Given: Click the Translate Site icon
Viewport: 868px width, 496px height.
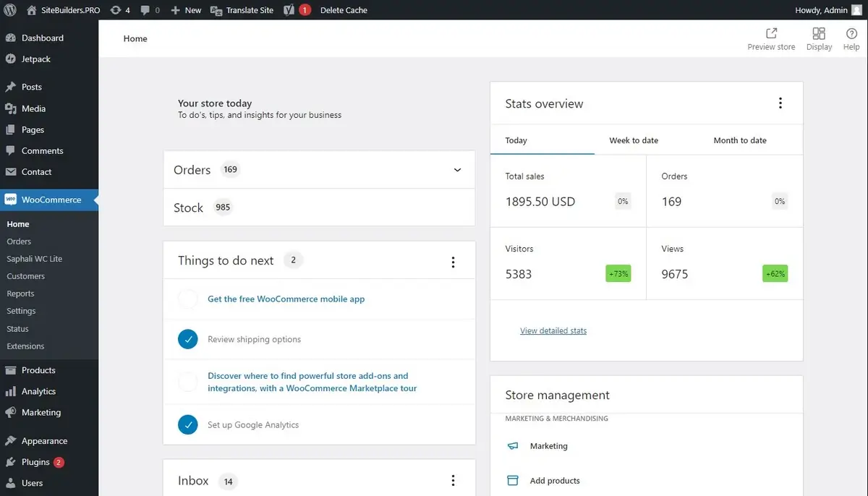Looking at the screenshot, I should coord(216,10).
